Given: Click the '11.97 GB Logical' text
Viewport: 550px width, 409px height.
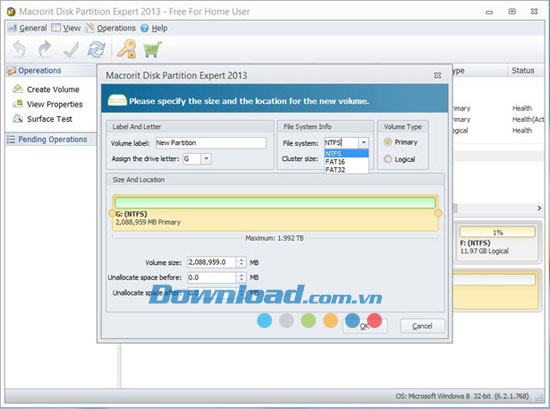Looking at the screenshot, I should point(484,251).
